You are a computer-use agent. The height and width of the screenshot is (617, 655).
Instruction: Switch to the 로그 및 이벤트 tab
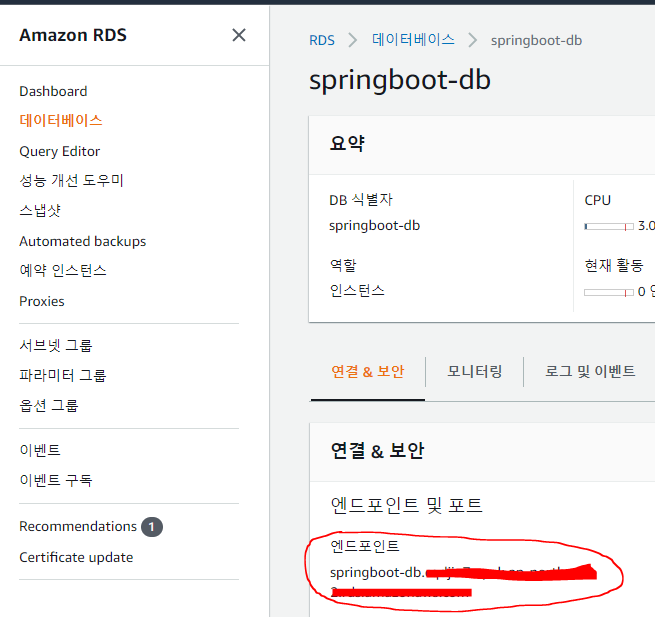tap(590, 371)
